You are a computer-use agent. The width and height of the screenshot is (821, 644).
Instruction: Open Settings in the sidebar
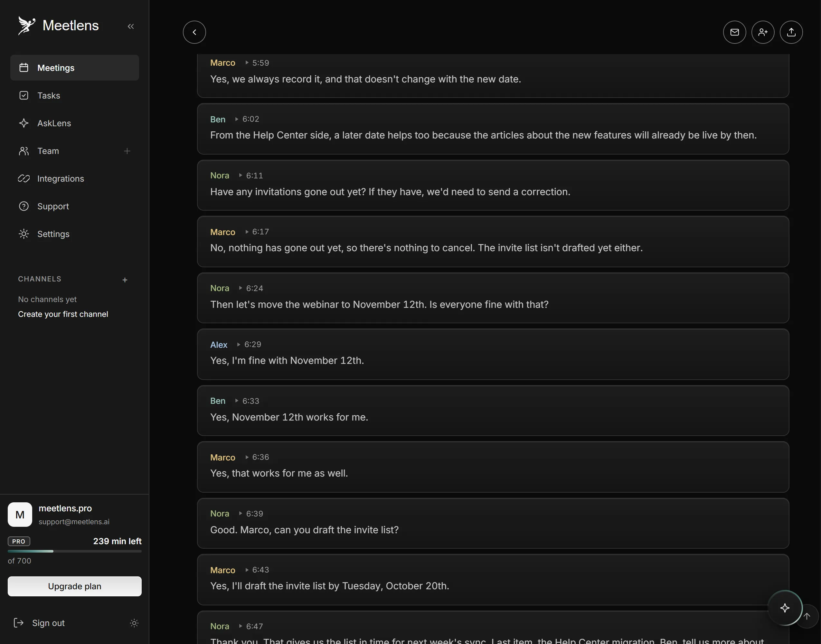point(75,234)
